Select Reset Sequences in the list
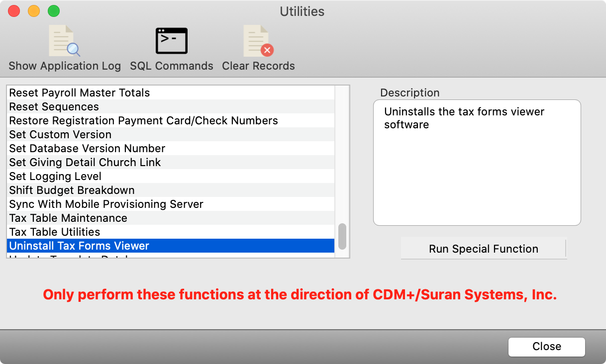Viewport: 606px width, 364px height. (54, 107)
